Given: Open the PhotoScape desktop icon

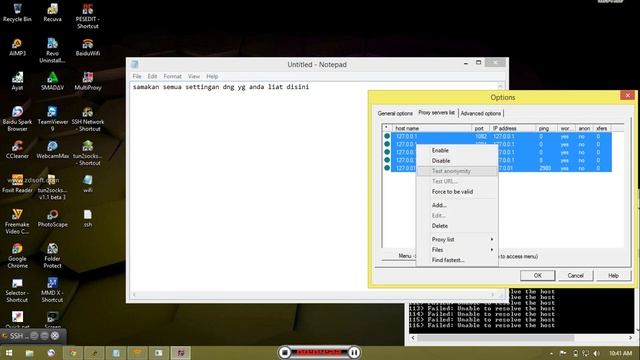Looking at the screenshot, I should (52, 218).
